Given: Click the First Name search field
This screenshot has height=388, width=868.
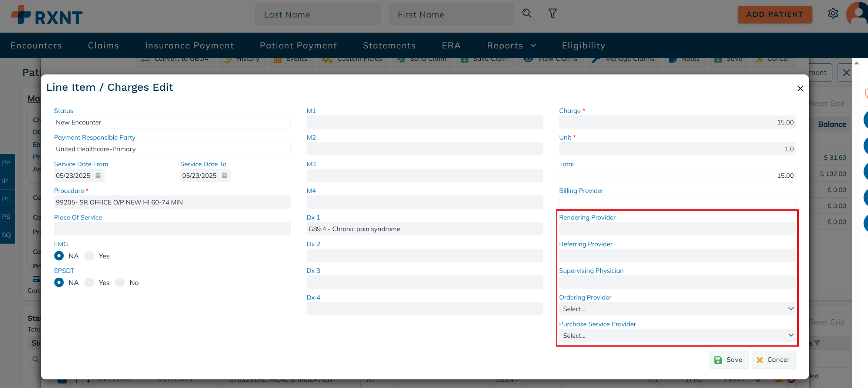Looking at the screenshot, I should coord(451,14).
